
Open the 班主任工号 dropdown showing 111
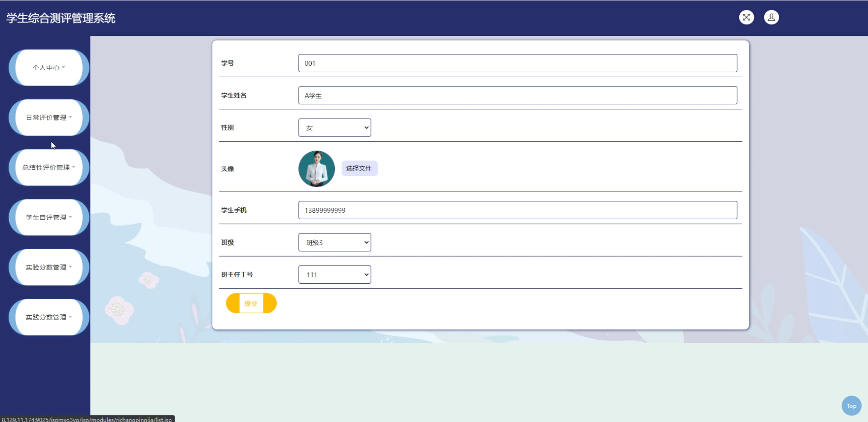tap(335, 274)
